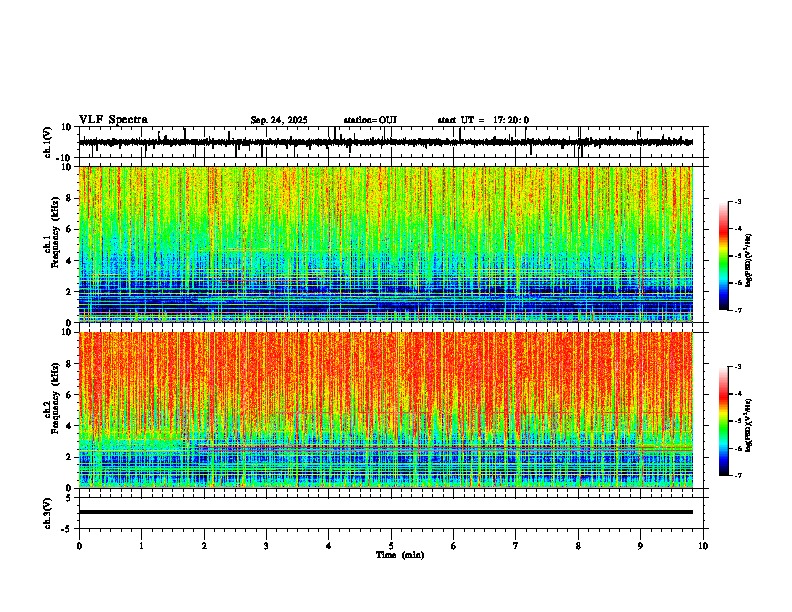Click the ch.1 spectrogram "6" kHz tick label
This screenshot has height=612, width=792.
click(x=70, y=230)
